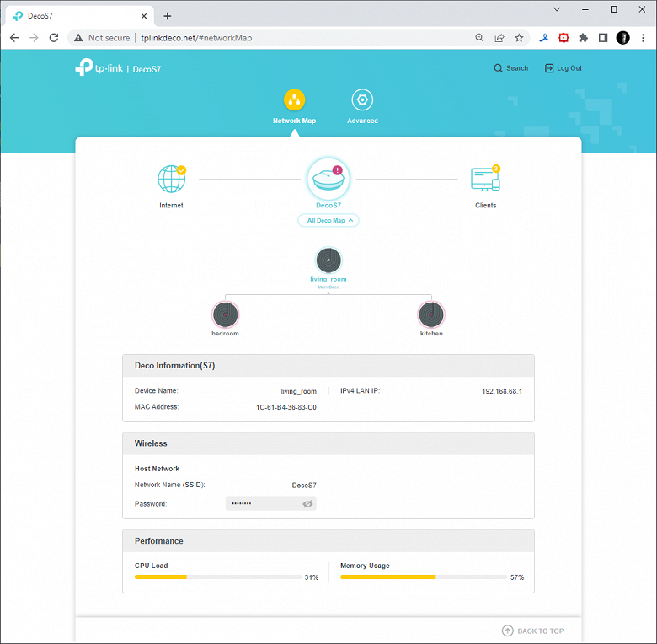Click the Wi-Fi password field

[x=270, y=503]
